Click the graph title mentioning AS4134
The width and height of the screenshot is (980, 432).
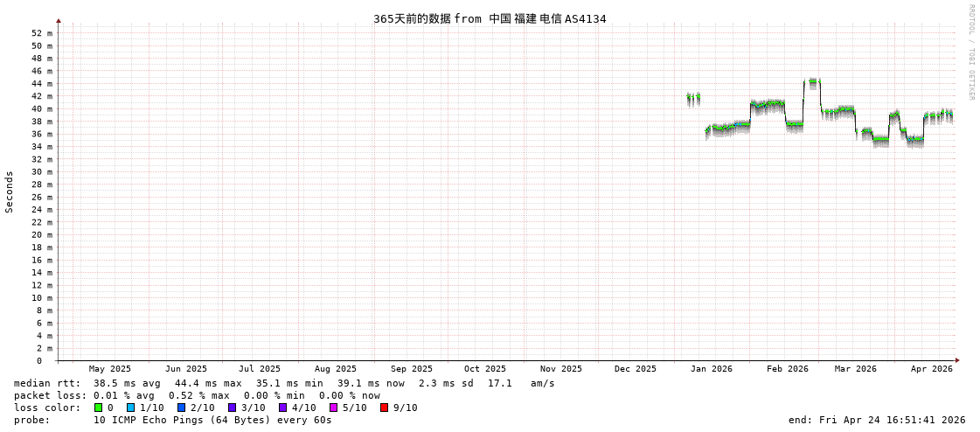click(490, 18)
